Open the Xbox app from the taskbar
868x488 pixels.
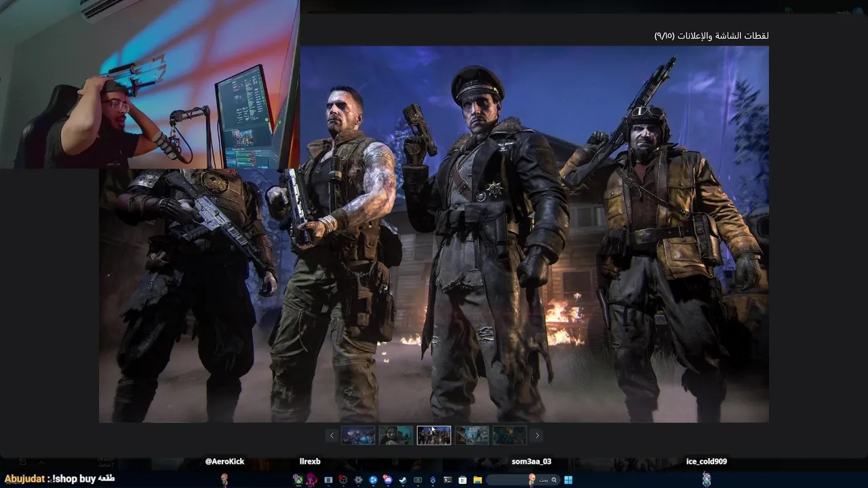click(298, 480)
